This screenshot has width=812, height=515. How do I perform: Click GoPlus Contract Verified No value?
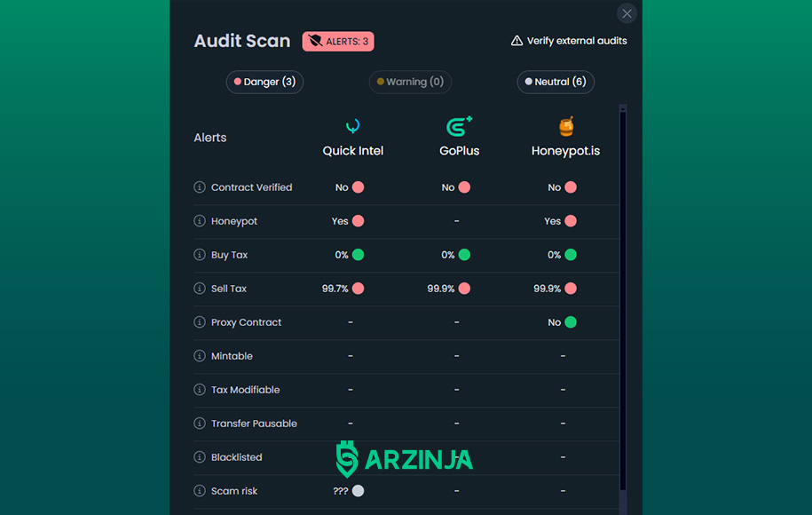(x=448, y=187)
